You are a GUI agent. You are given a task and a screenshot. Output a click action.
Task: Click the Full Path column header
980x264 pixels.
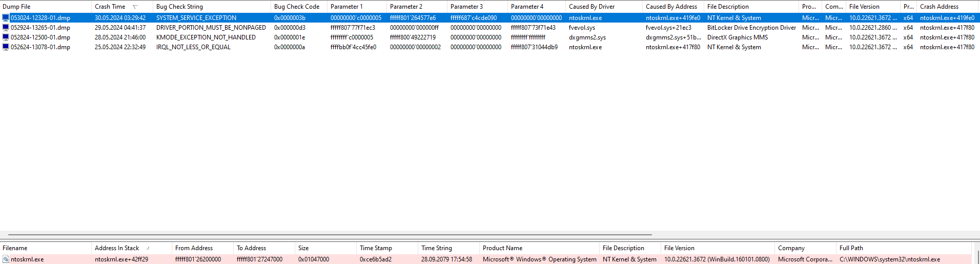coord(904,248)
